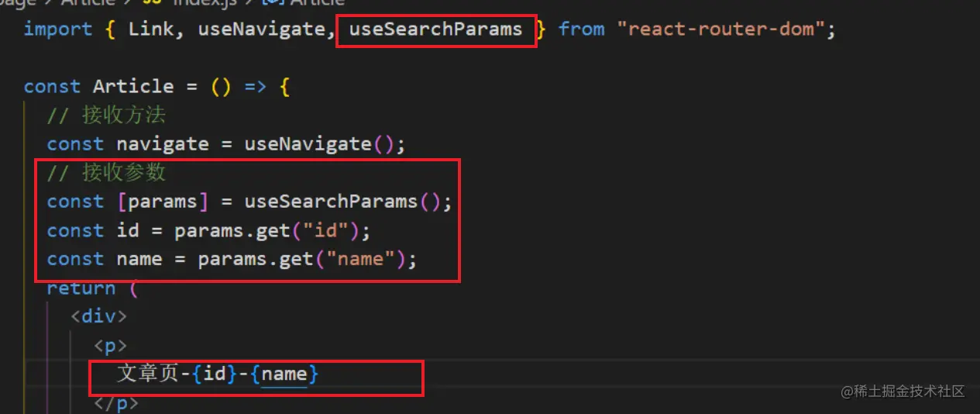Click the "import" keyword

(58, 29)
